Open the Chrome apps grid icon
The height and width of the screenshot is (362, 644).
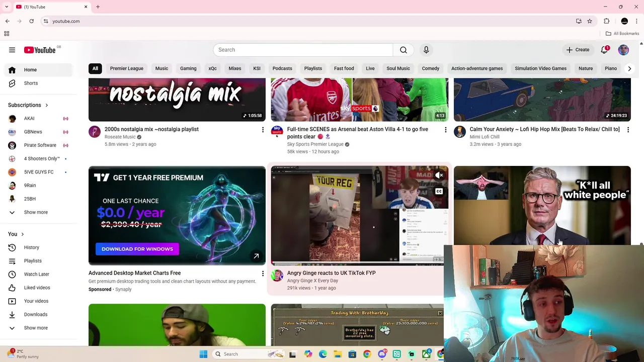coord(7,34)
